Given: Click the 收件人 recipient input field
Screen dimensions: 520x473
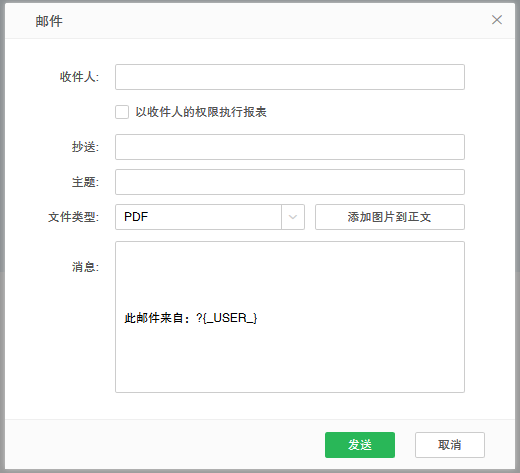Looking at the screenshot, I should click(290, 77).
